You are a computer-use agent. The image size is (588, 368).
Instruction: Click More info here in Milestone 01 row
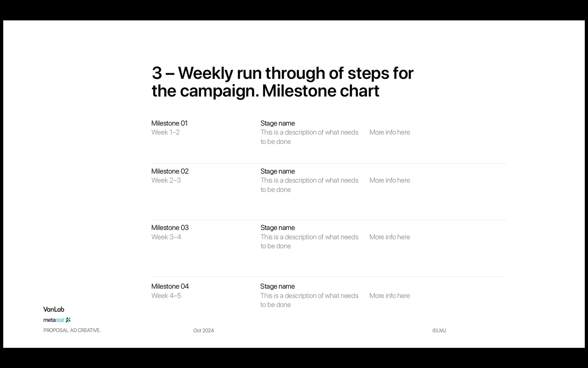[x=390, y=132]
